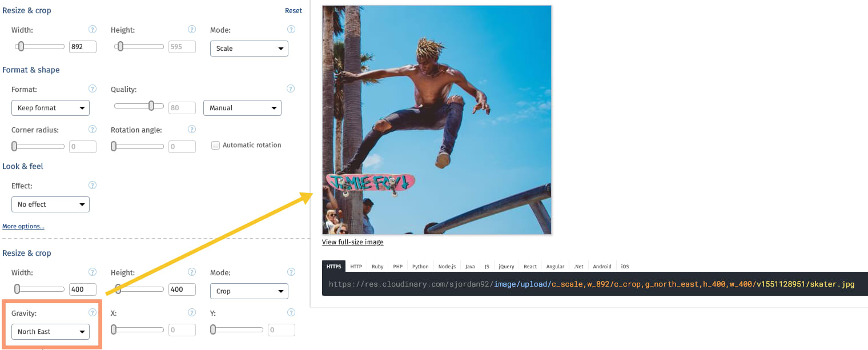
Task: Click the Quality slider handle
Action: coord(151,106)
